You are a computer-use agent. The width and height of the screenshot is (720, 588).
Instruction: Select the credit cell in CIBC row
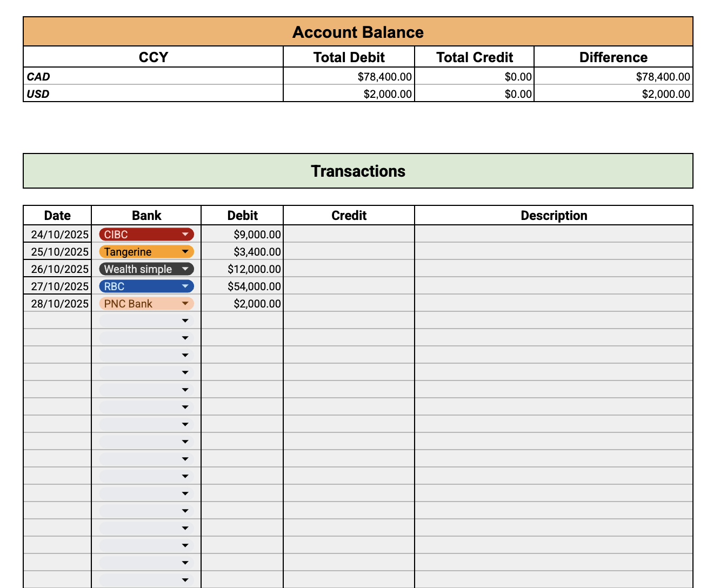click(x=349, y=235)
